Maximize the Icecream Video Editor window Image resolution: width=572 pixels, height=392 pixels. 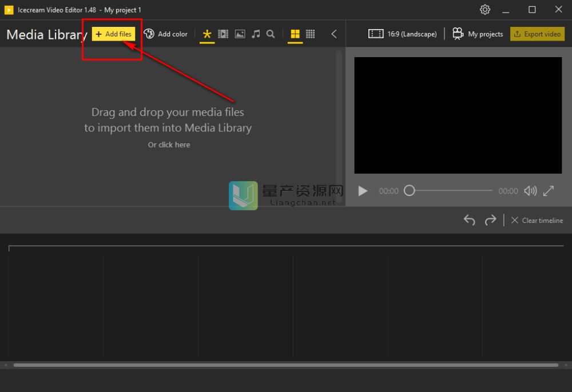point(532,10)
